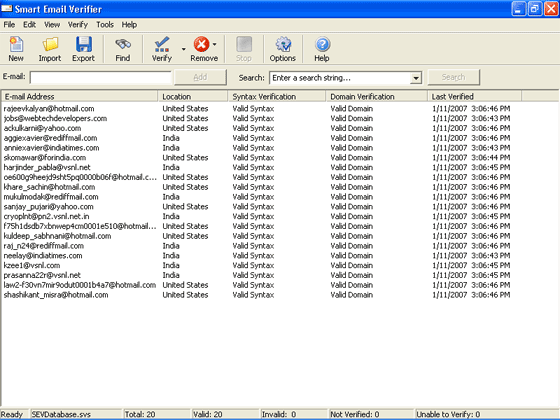Click Not Verified: 0 in status bar
This screenshot has width=560, height=420.
coord(355,415)
